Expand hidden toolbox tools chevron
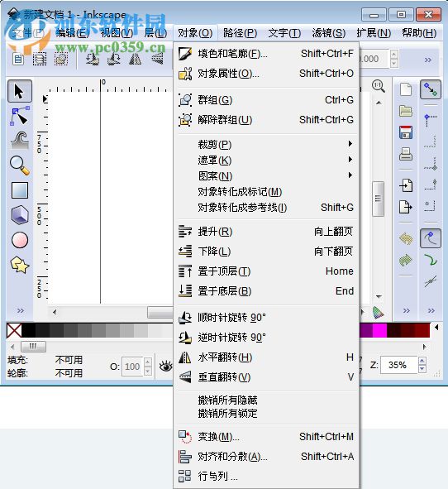Image resolution: width=448 pixels, height=489 pixels. click(x=20, y=310)
